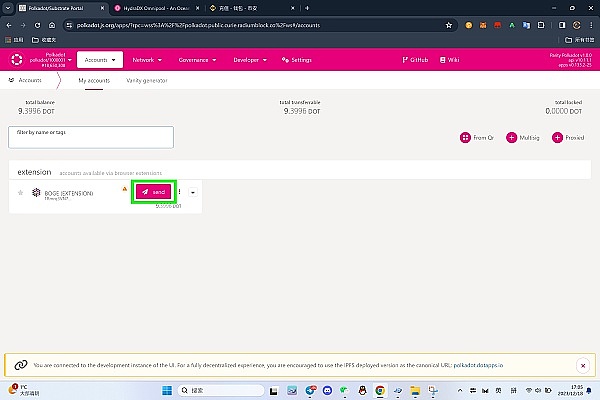Click the Polkadot logo icon
The width and height of the screenshot is (600, 400).
[16, 60]
